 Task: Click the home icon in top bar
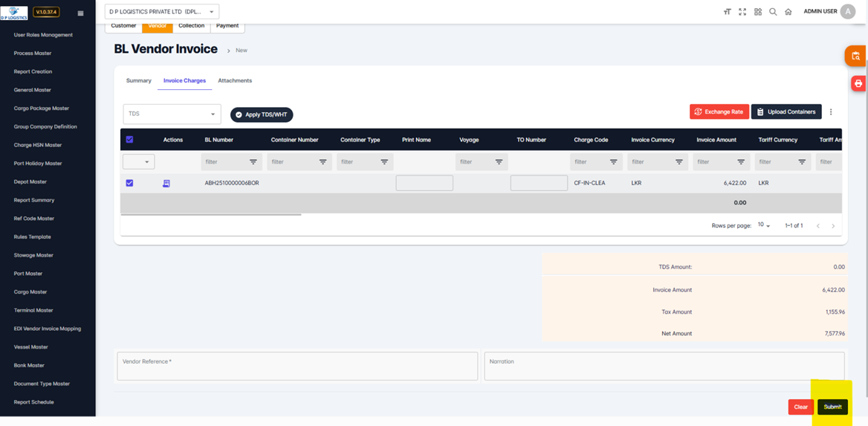coord(788,12)
